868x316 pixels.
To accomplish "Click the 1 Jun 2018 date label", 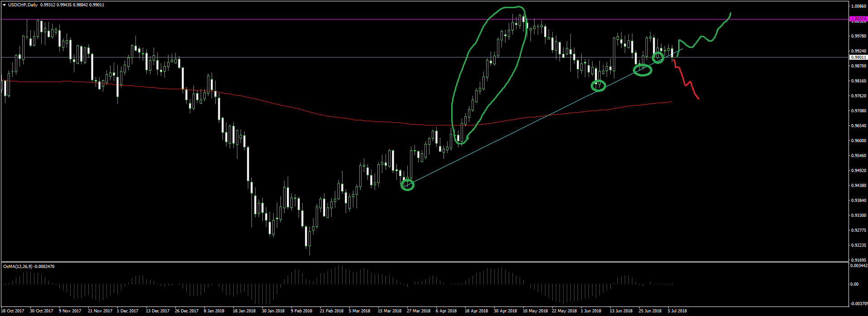I will tap(591, 311).
